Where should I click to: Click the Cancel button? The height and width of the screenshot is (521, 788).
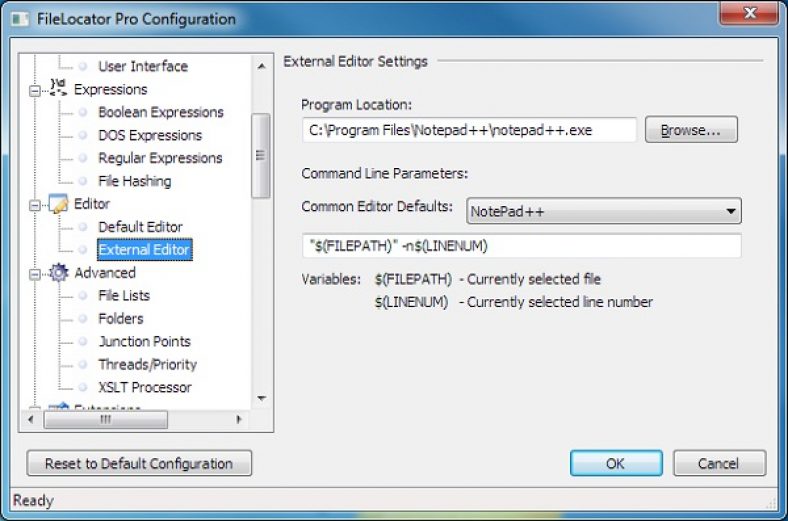719,463
